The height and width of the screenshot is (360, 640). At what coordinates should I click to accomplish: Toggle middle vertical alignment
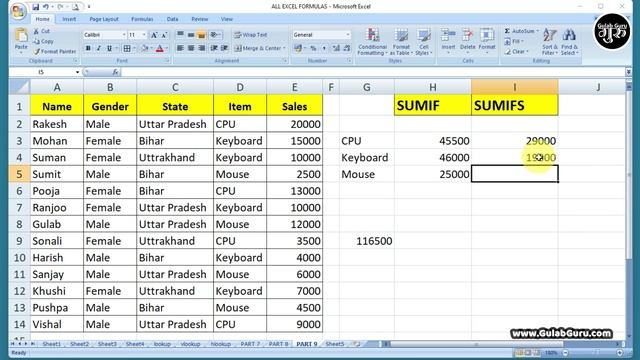tap(191, 35)
